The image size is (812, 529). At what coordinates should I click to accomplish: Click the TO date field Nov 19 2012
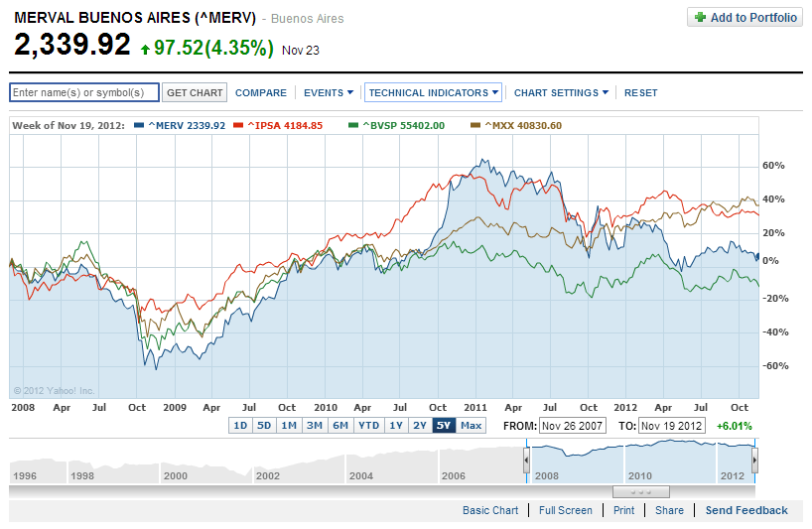672,426
